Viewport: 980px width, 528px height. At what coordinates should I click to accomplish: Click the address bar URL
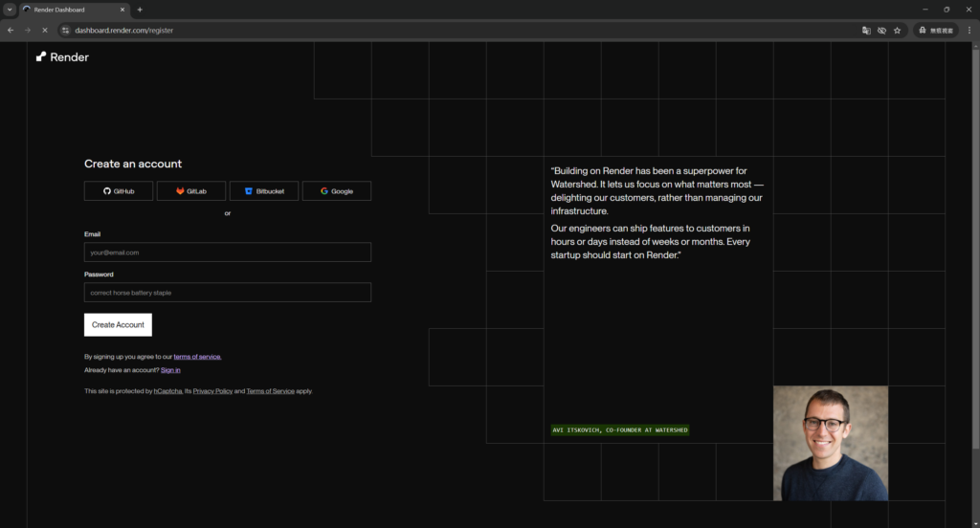(123, 30)
